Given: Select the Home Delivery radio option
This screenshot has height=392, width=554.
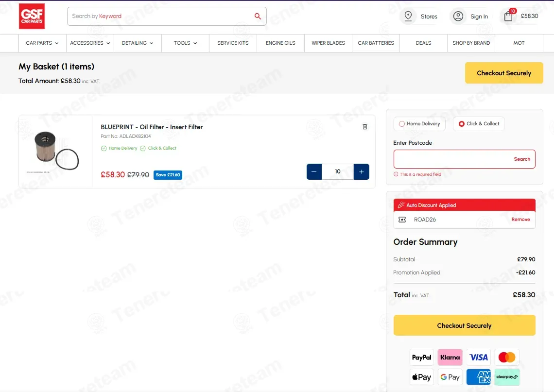Looking at the screenshot, I should 402,124.
